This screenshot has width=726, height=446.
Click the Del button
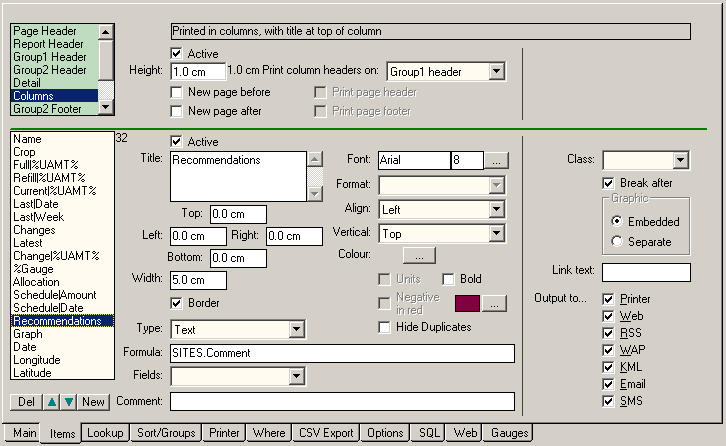click(26, 402)
